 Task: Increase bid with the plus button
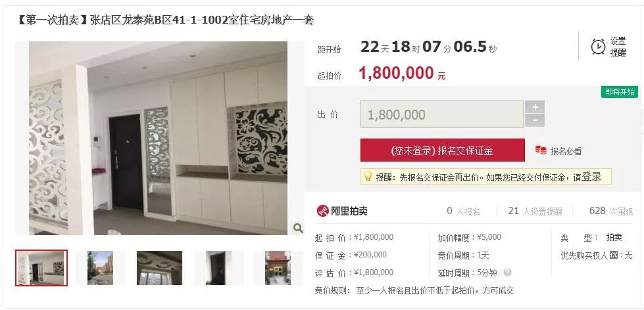(535, 108)
